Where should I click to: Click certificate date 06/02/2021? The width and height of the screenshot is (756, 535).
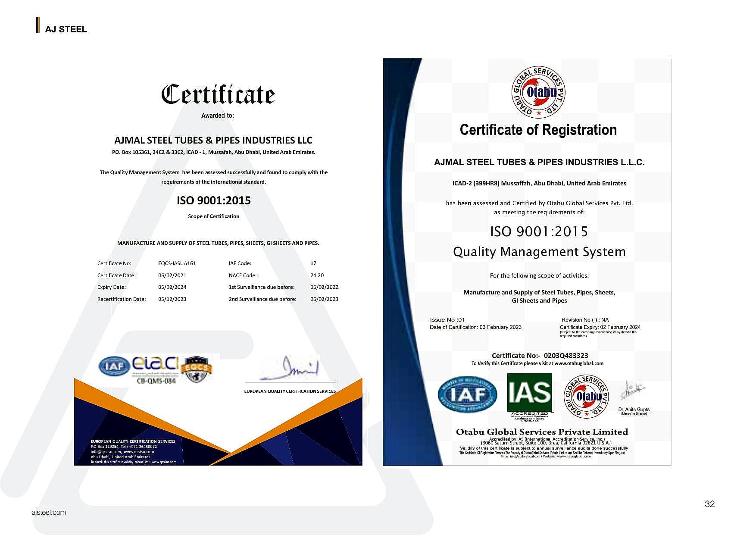pos(172,275)
